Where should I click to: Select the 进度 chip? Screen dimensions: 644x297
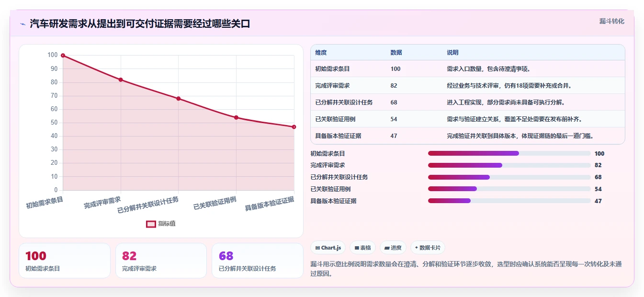(393, 248)
